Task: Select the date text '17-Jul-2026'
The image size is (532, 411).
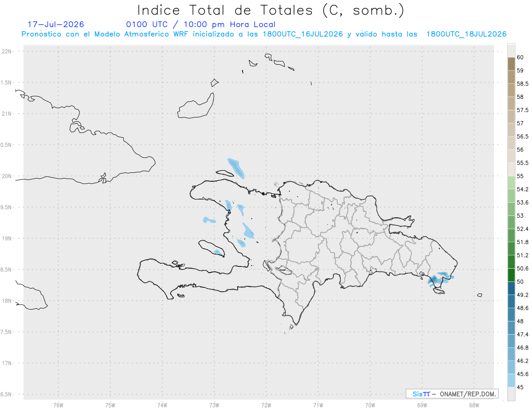Action: click(56, 24)
